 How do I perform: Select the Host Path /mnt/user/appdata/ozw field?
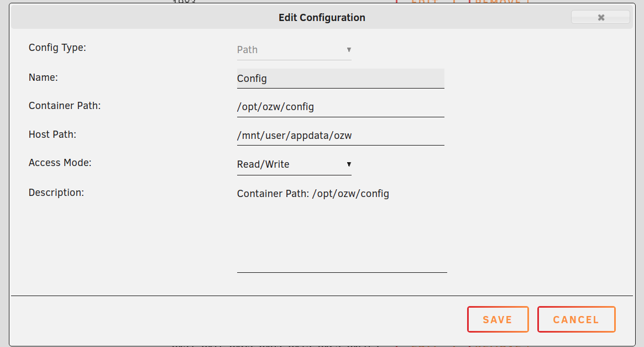pos(341,135)
